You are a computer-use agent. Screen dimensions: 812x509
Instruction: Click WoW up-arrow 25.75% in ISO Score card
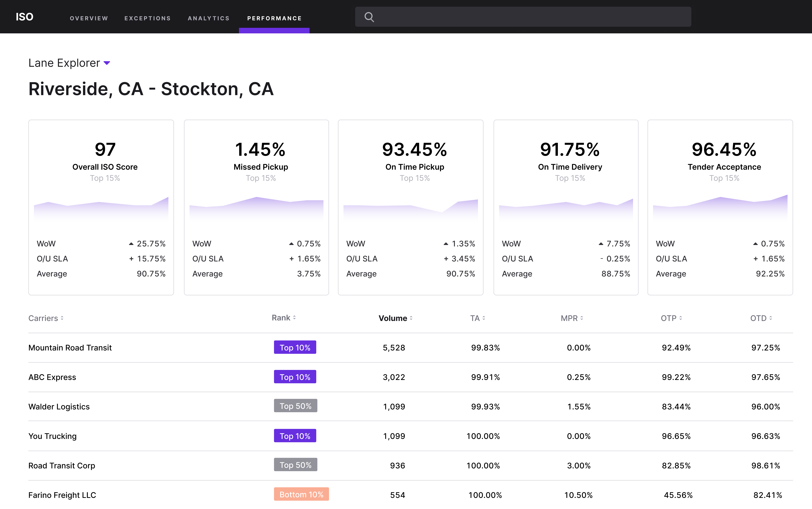147,244
